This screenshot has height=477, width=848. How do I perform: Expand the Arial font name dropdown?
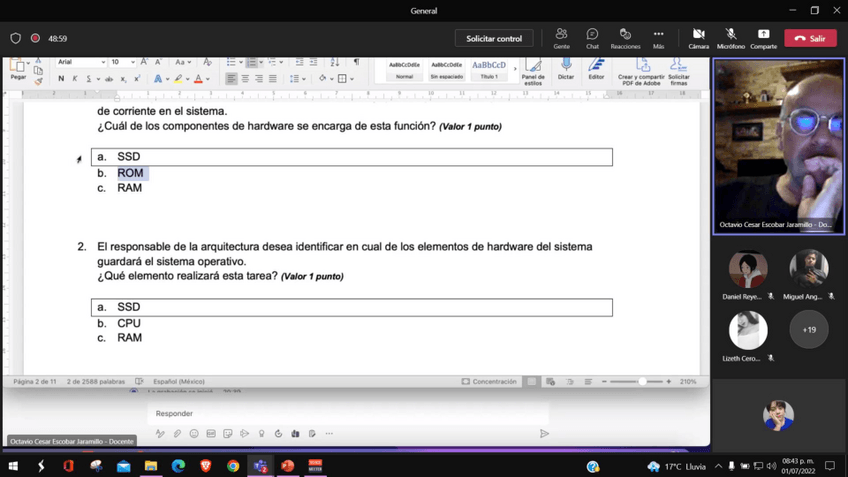[103, 62]
